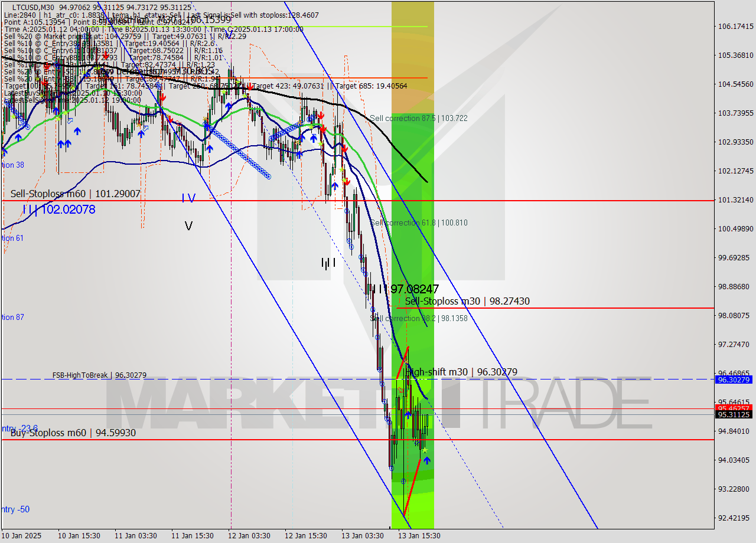The image size is (756, 543).
Task: Select the 'FSB-HighToBreak | 96.30279' label
Action: coord(99,375)
